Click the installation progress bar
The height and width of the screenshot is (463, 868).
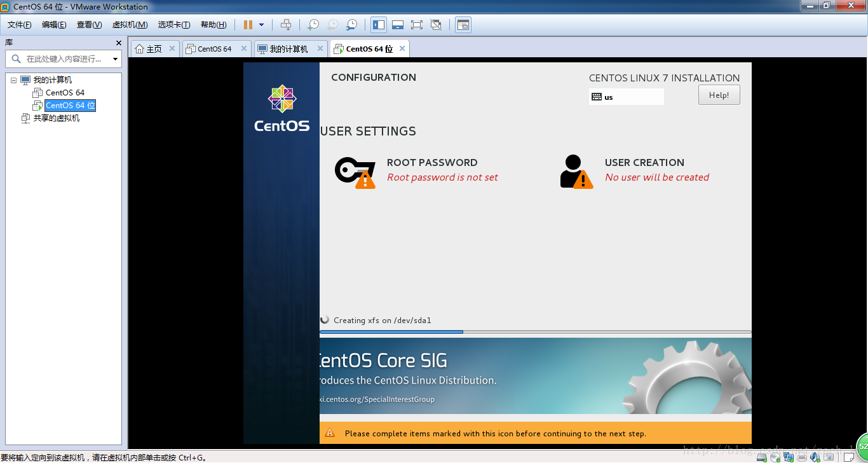(x=535, y=332)
